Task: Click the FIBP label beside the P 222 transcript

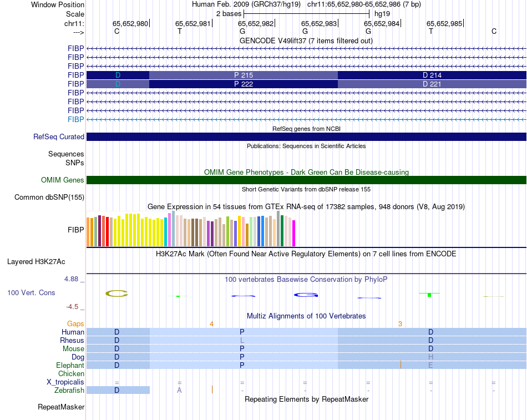Action: (75, 84)
